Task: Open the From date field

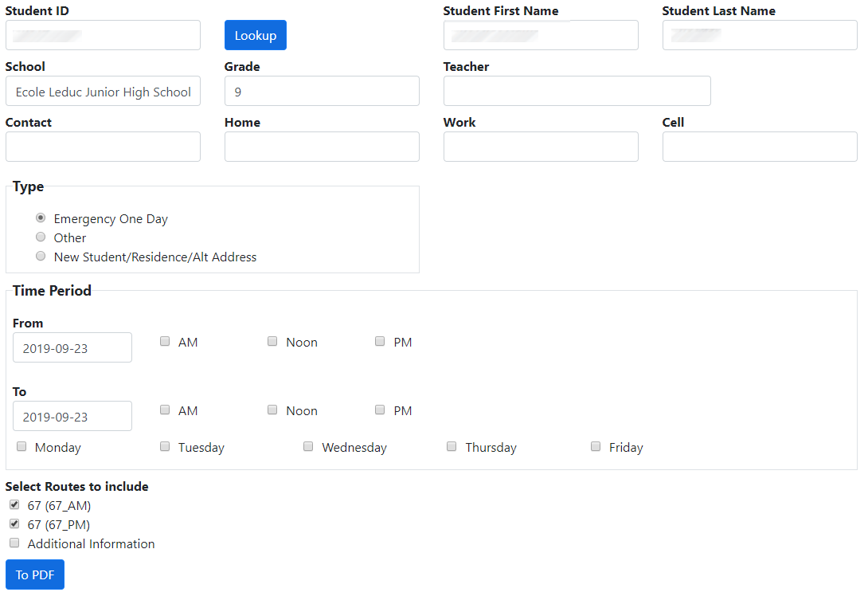Action: click(x=72, y=347)
